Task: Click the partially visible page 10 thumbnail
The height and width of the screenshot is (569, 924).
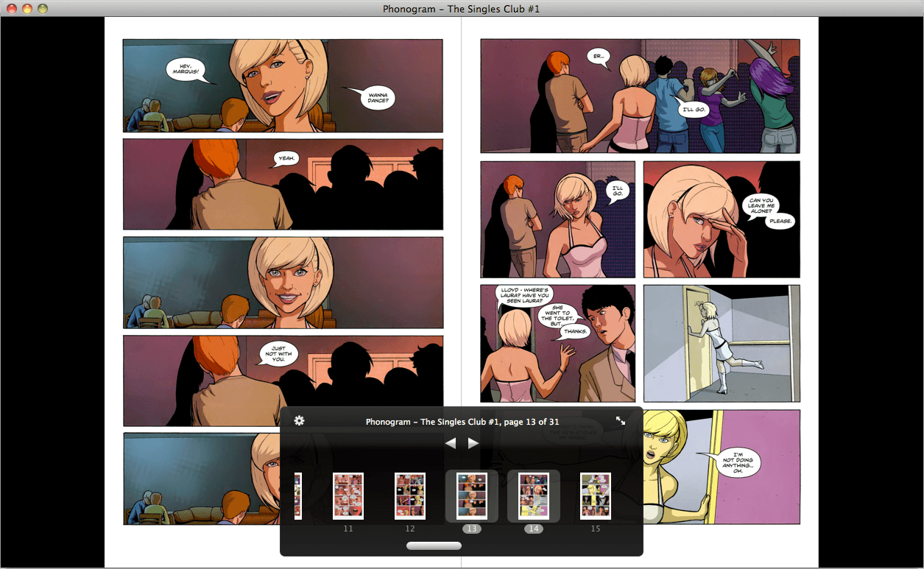Action: [x=297, y=496]
